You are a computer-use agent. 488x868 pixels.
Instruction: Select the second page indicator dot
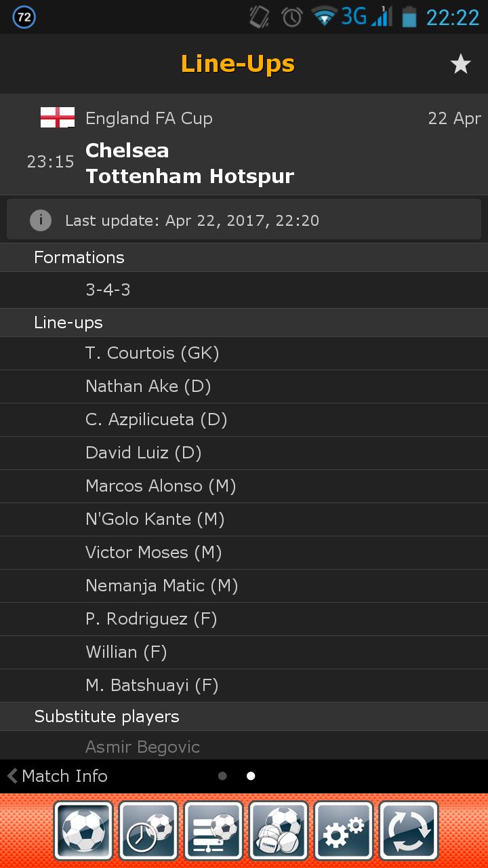251,776
